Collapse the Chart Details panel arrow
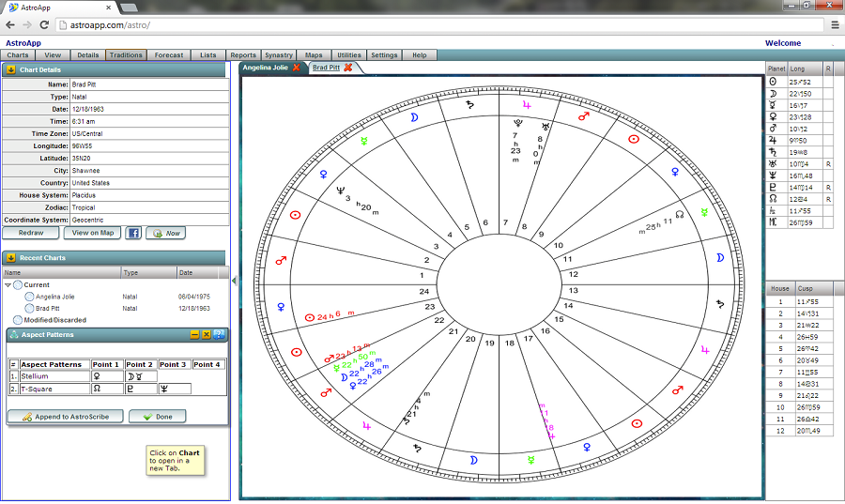This screenshot has width=845, height=504. click(11, 69)
